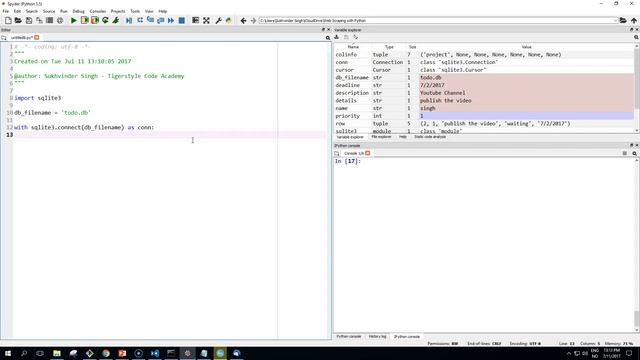Viewport: 640px width, 360px height.
Task: Open the Debug menu
Action: click(x=78, y=11)
